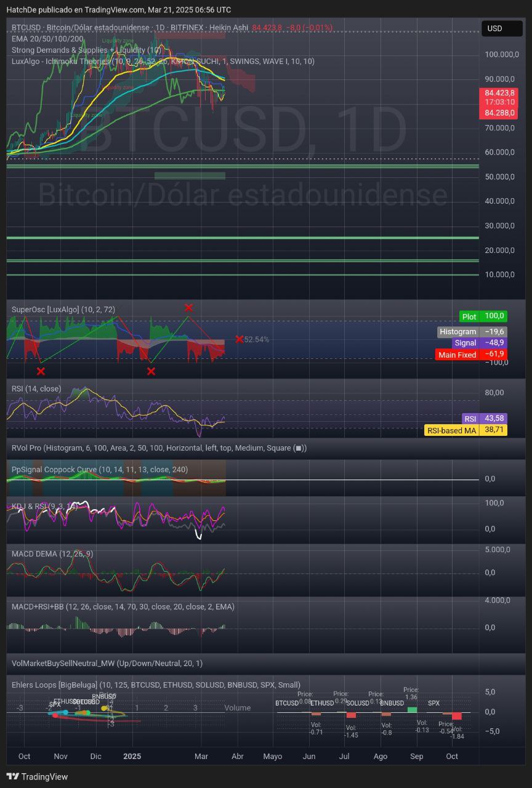Click the grey Histogram −19,6 tag
Screen dimensions: 532x788
point(472,331)
